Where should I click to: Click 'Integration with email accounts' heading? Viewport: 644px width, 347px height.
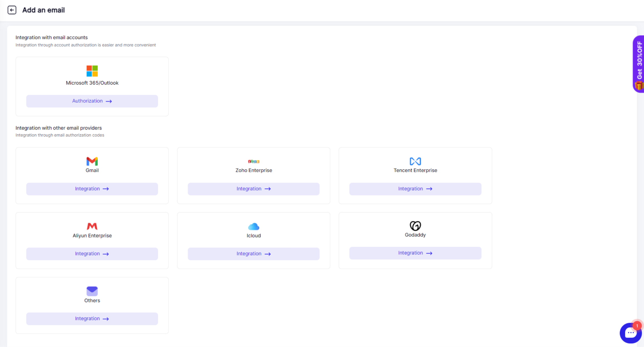51,37
